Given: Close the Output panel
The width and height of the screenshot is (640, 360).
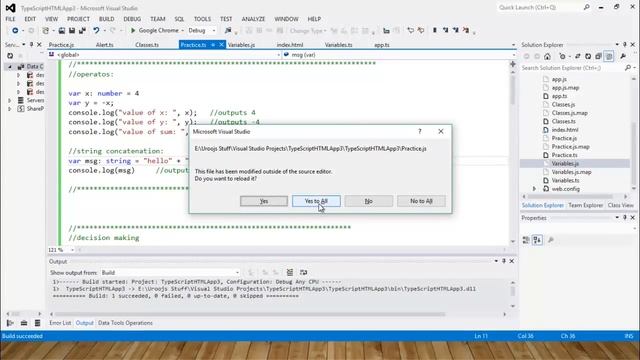Looking at the screenshot, I should 511,261.
